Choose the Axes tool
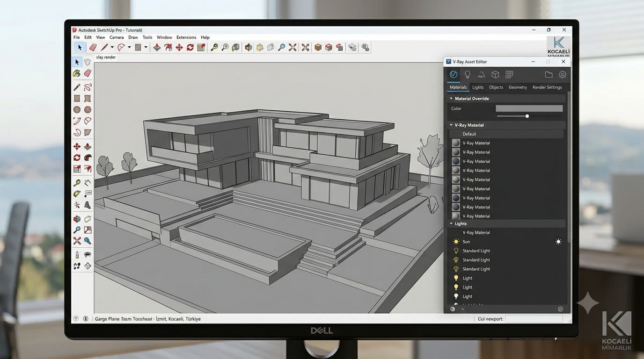Image resolution: width=644 pixels, height=359 pixels. pos(77,205)
